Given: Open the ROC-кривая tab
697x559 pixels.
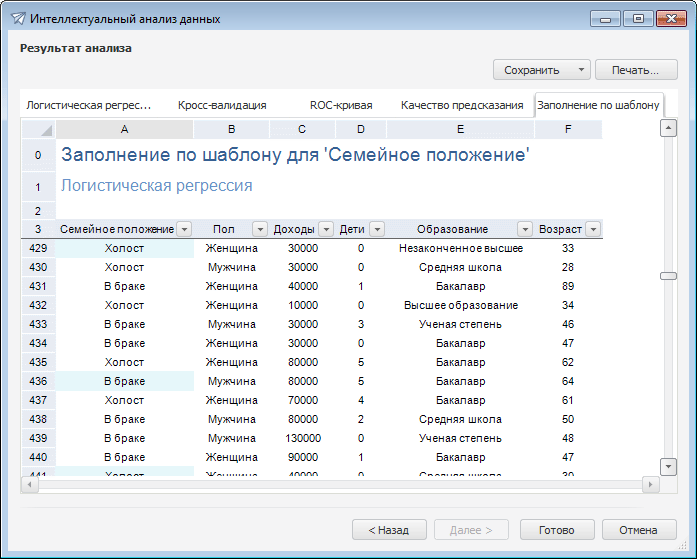Looking at the screenshot, I should [x=341, y=105].
